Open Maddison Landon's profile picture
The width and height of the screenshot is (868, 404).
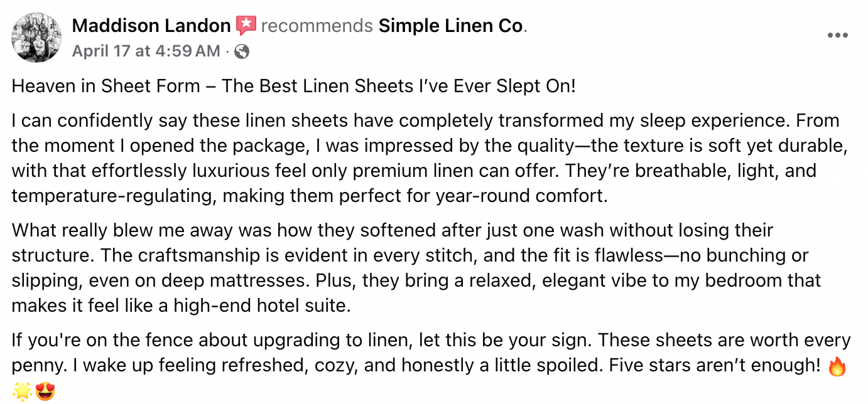(36, 37)
